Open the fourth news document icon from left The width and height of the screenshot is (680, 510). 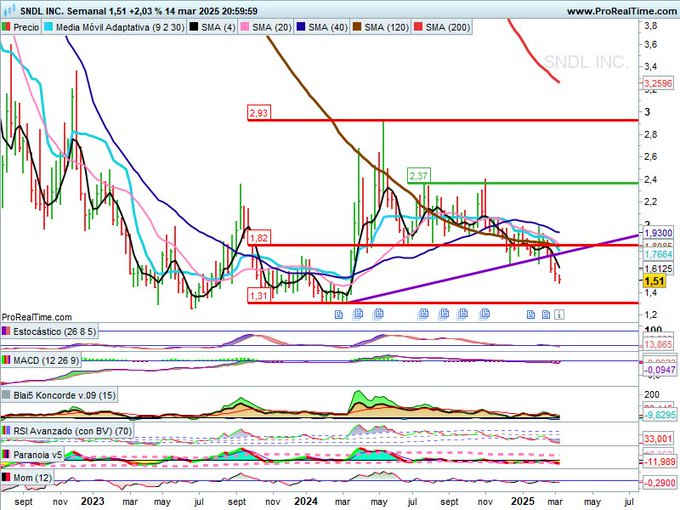423,314
